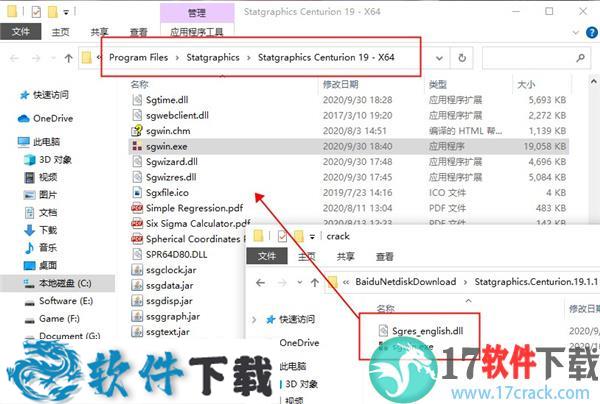
Task: Select the Sgwizard.dll file
Action: (x=172, y=162)
